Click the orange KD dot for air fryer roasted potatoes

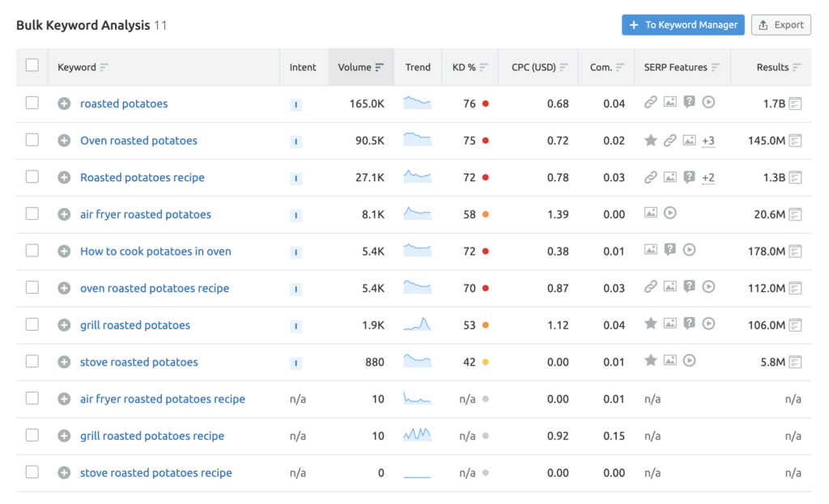pyautogui.click(x=486, y=214)
